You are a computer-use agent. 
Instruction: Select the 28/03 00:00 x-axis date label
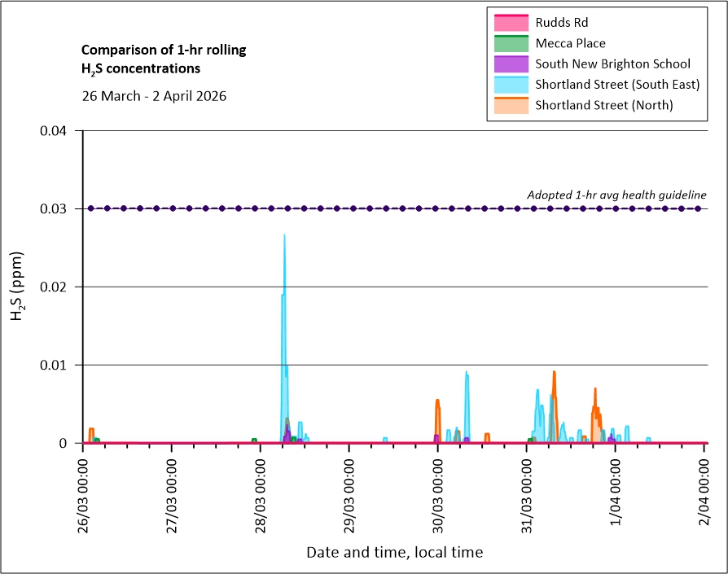(261, 493)
